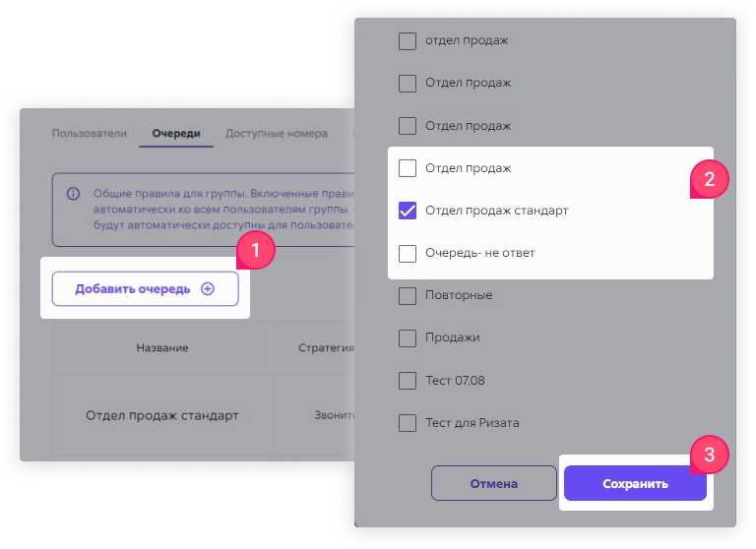
Task: Check the Тест для Ризата checkbox
Action: click(408, 423)
